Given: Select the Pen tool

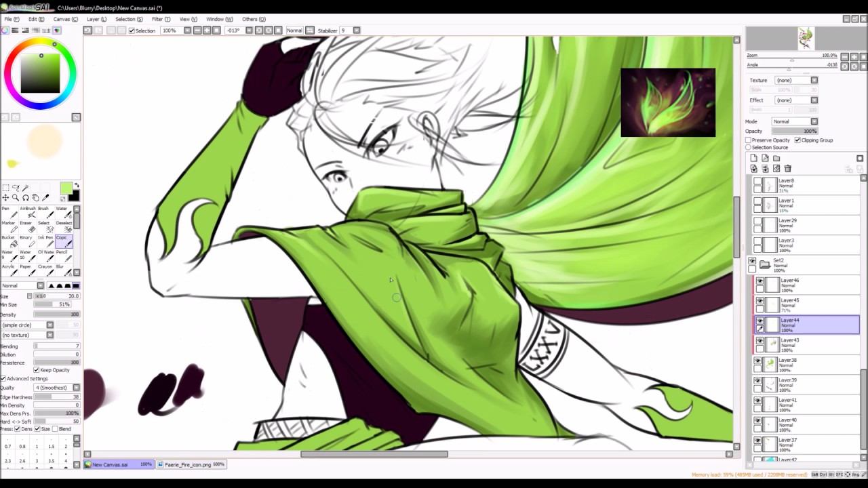Looking at the screenshot, I should coord(10,213).
